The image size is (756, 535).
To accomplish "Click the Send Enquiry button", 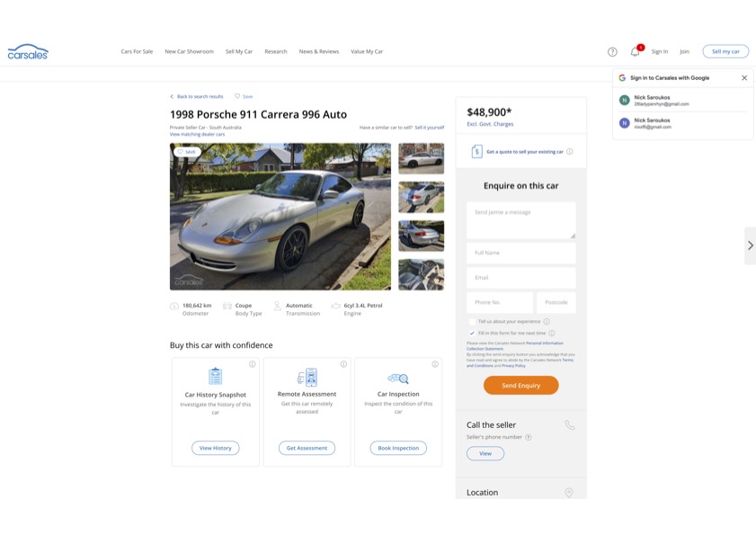I will [x=520, y=386].
